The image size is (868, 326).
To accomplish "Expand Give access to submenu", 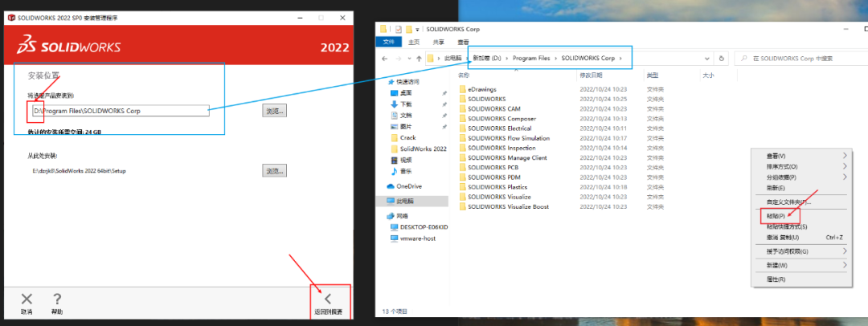I will pos(800,251).
